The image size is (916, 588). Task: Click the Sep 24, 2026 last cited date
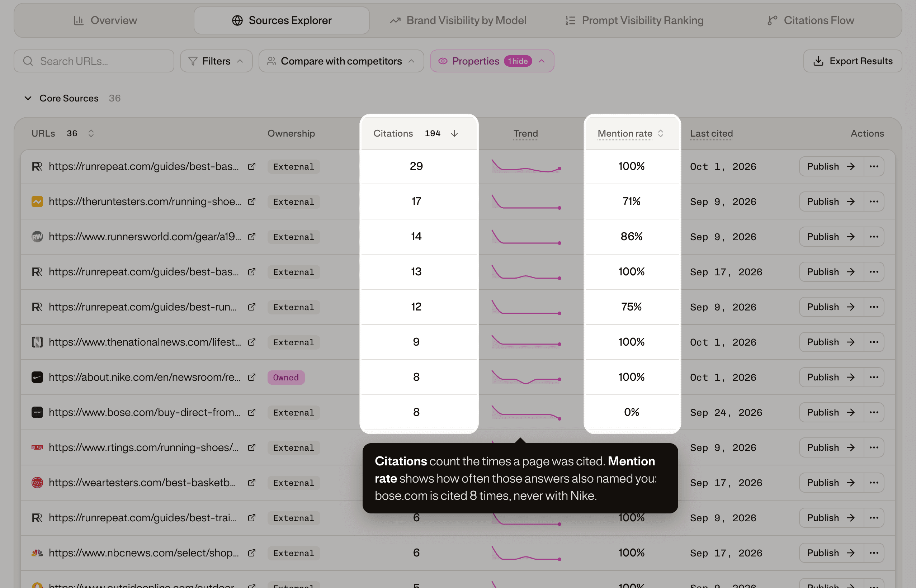pyautogui.click(x=726, y=412)
